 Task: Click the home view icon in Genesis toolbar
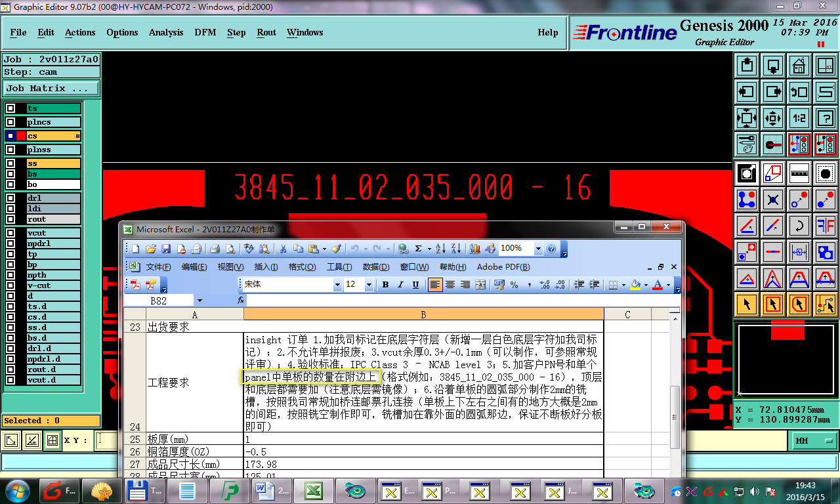[799, 66]
